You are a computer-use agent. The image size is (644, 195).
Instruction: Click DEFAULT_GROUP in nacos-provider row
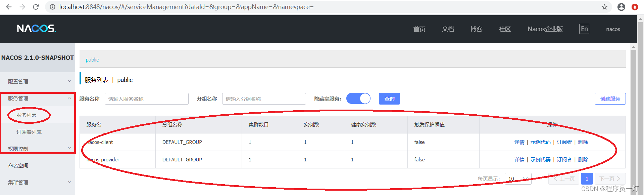point(182,159)
